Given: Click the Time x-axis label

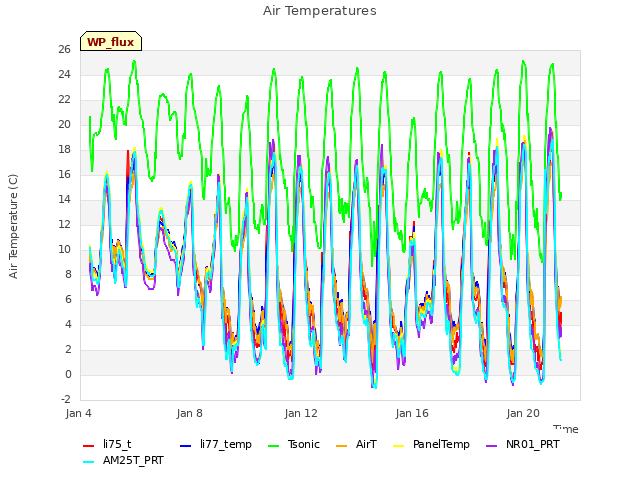Looking at the screenshot, I should 566,429.
